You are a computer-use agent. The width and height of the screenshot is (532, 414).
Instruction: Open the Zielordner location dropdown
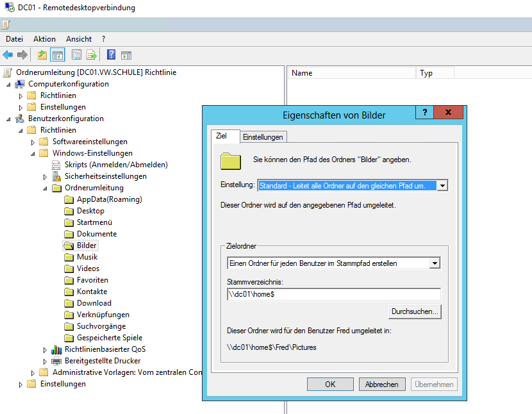click(435, 263)
